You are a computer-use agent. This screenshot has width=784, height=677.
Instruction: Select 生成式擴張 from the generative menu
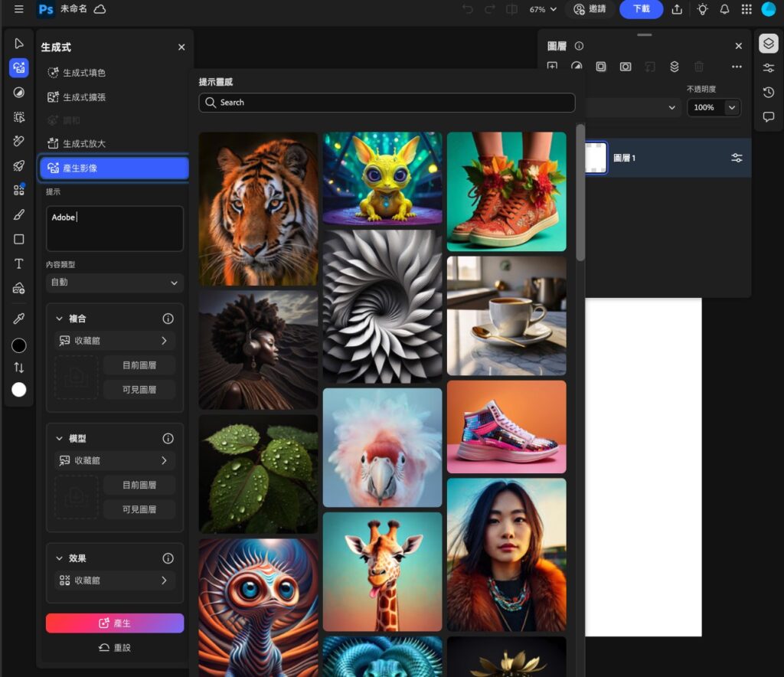[84, 97]
